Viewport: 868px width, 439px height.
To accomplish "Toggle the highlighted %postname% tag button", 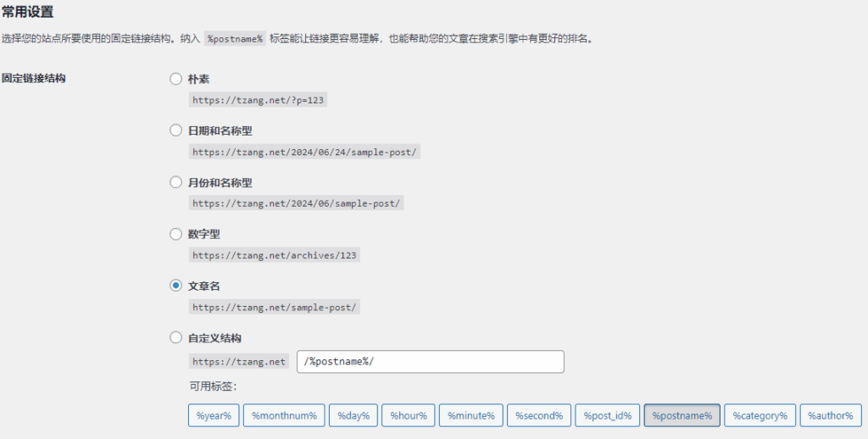I will pos(682,415).
